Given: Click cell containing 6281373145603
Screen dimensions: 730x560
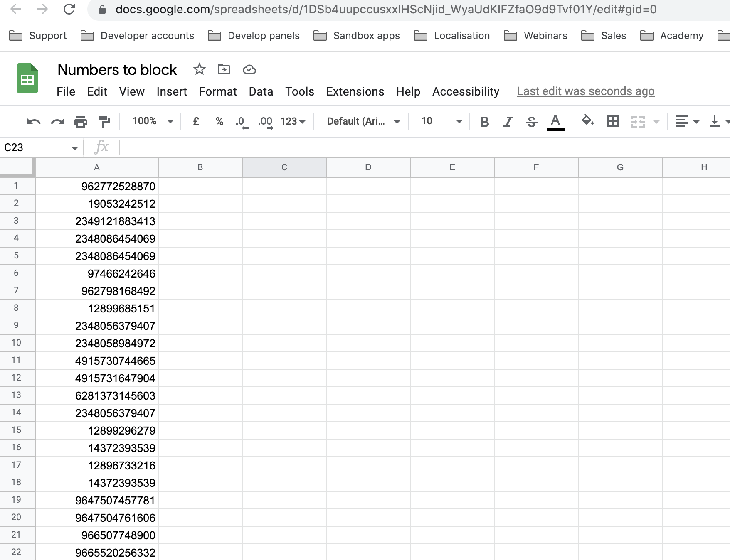Looking at the screenshot, I should point(97,395).
